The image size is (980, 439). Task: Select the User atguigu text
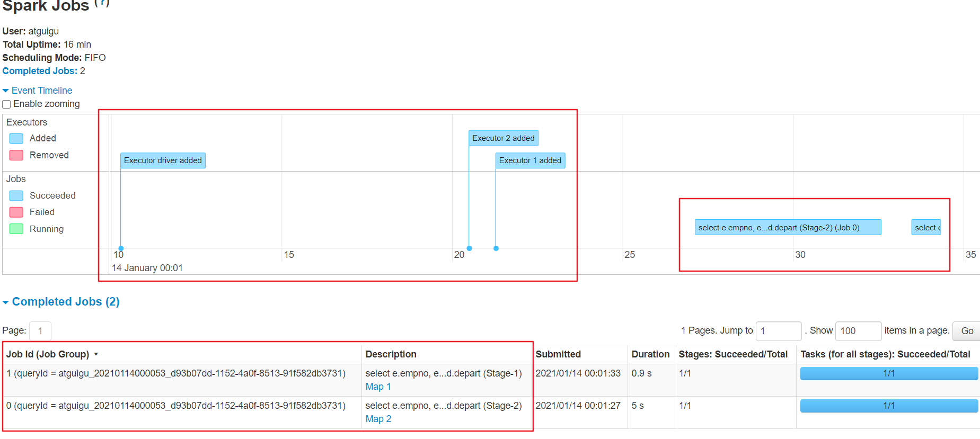coord(31,31)
